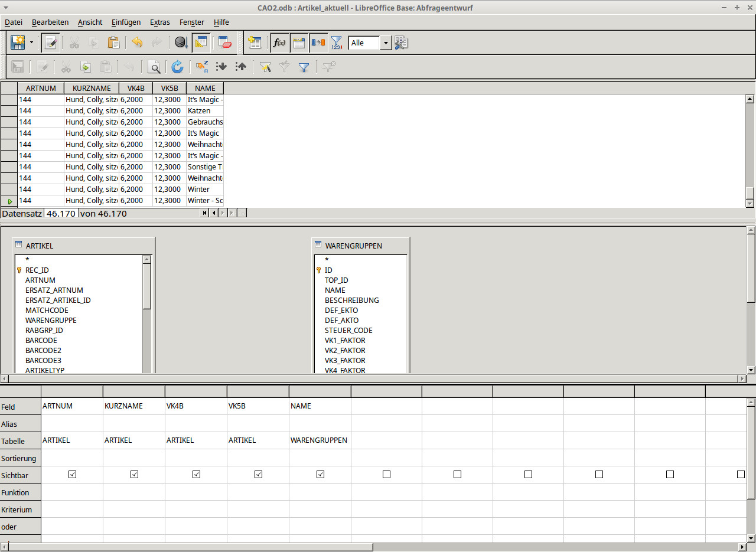Toggle the Design View on/off icon
This screenshot has height=552, width=756.
tap(201, 43)
